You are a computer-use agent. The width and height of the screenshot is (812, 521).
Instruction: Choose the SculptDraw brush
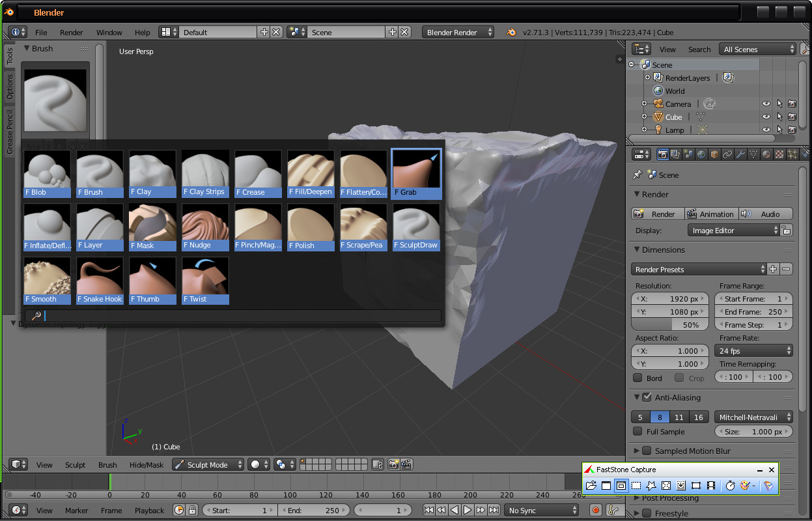coord(416,227)
